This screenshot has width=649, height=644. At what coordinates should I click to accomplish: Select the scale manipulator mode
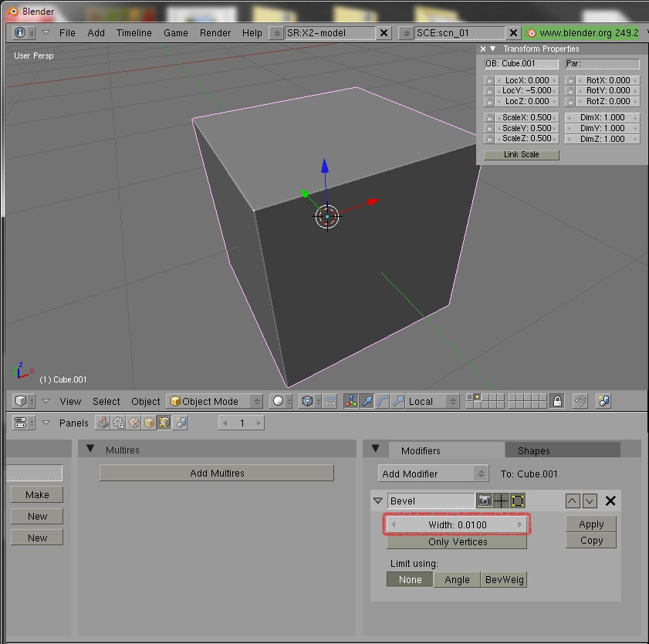(x=397, y=401)
